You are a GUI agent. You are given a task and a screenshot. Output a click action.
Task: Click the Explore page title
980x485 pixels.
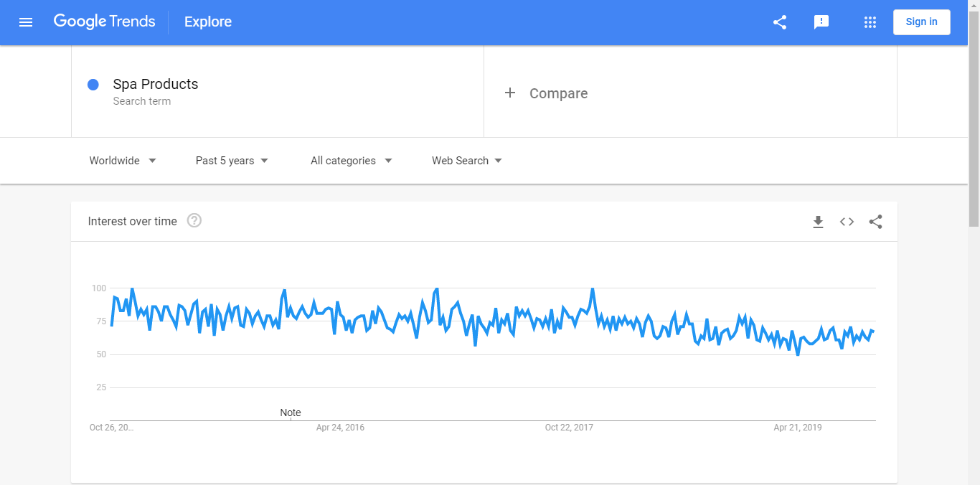coord(208,22)
